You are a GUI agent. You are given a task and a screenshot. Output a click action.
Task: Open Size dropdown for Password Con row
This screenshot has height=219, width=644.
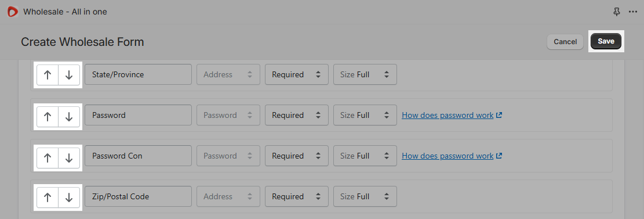(365, 156)
